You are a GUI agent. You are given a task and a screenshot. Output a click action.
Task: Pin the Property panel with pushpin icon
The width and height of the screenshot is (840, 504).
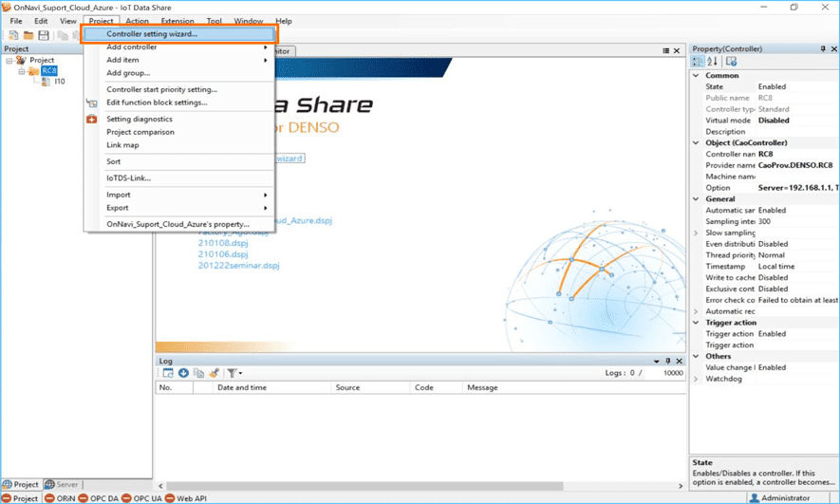click(x=822, y=49)
